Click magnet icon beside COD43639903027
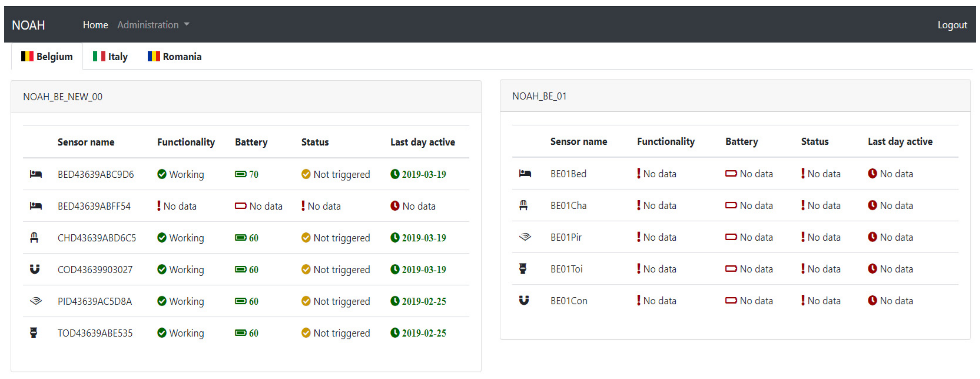Viewport: 980px width, 379px height. [35, 269]
